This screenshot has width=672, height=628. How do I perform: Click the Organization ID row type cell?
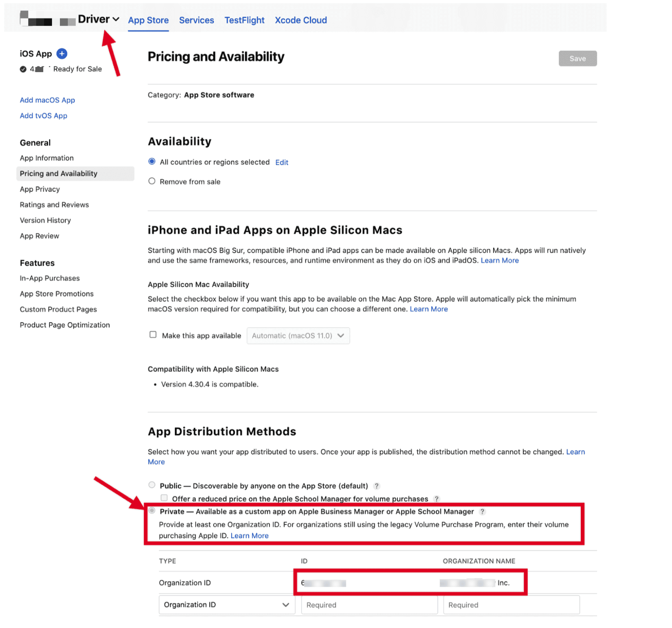click(185, 583)
